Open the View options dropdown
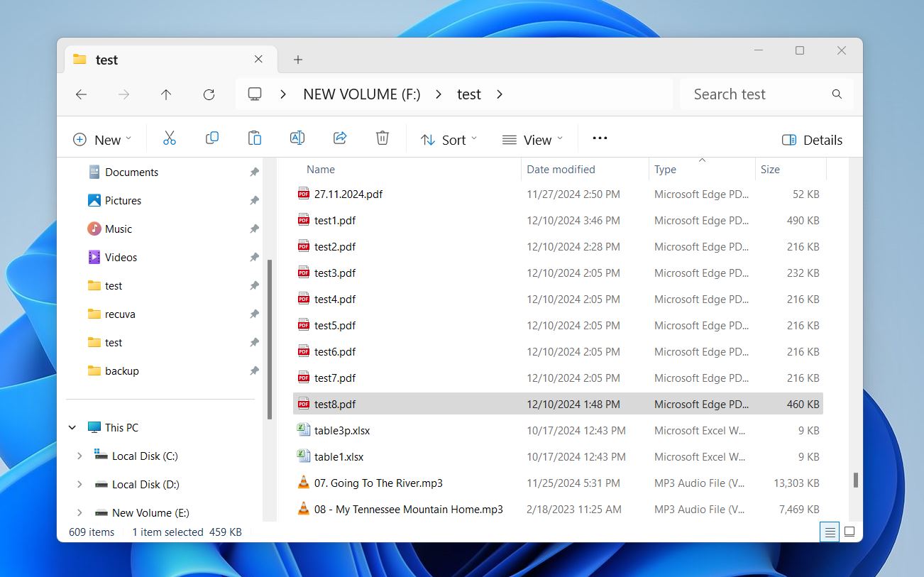Image resolution: width=924 pixels, height=577 pixels. coord(532,139)
